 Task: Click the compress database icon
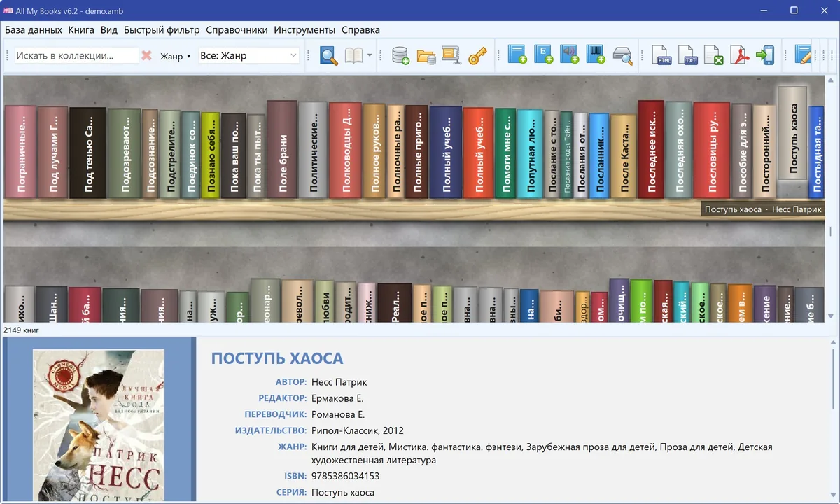pyautogui.click(x=451, y=55)
